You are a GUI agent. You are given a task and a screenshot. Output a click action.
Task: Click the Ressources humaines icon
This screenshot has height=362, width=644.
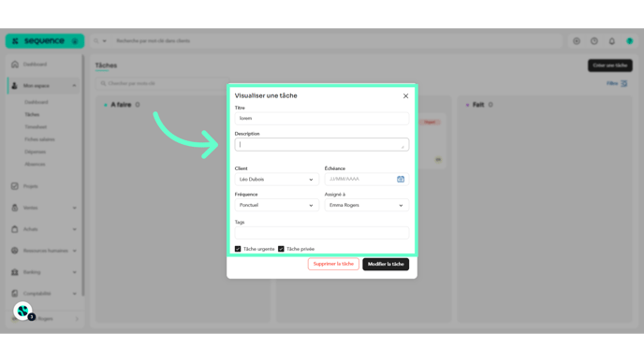pos(15,251)
